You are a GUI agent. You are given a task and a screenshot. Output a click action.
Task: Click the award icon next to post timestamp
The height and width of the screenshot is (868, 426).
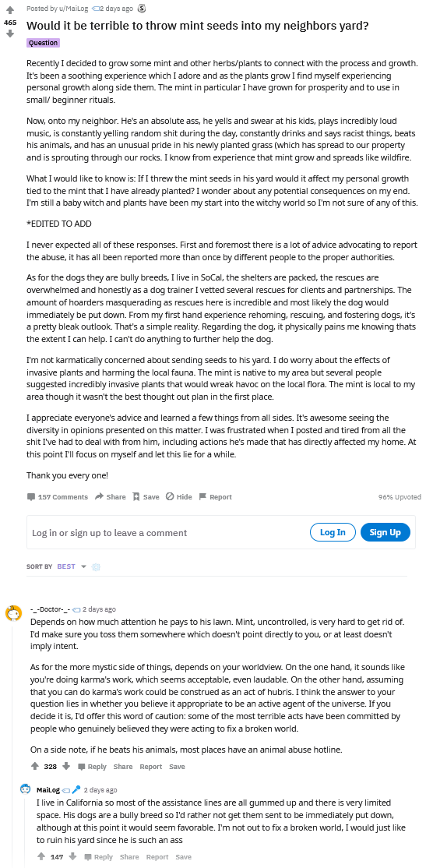point(142,9)
